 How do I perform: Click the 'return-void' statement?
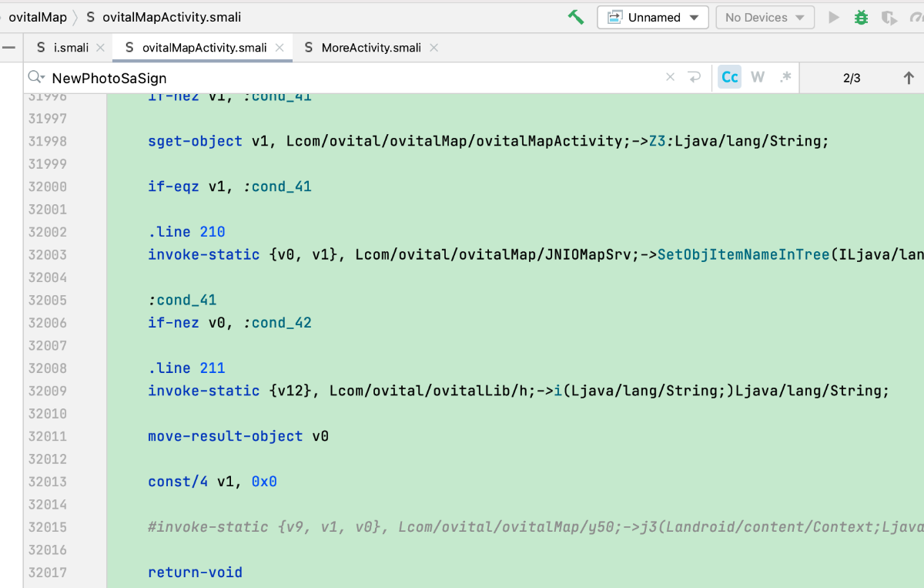(x=195, y=573)
